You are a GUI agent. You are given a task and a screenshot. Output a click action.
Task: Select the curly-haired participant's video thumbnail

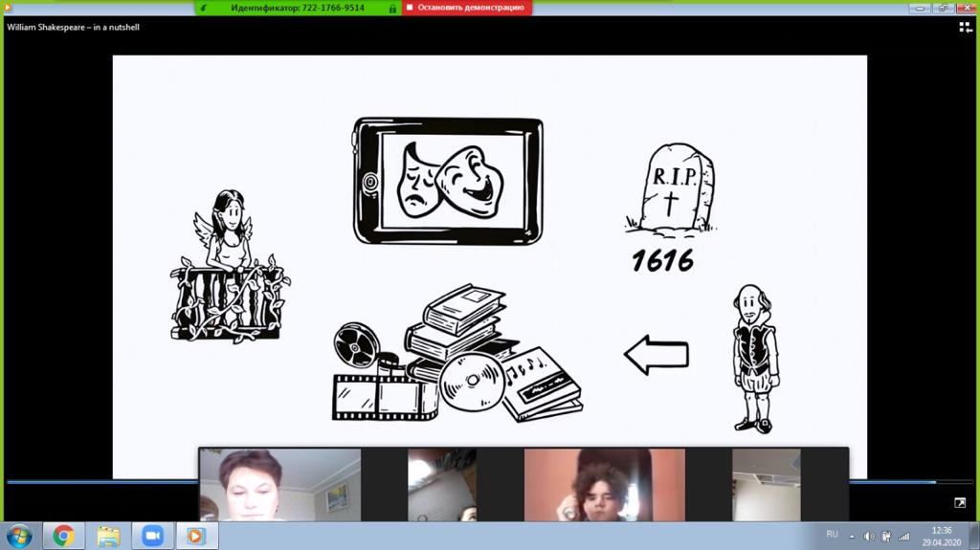[x=604, y=485]
